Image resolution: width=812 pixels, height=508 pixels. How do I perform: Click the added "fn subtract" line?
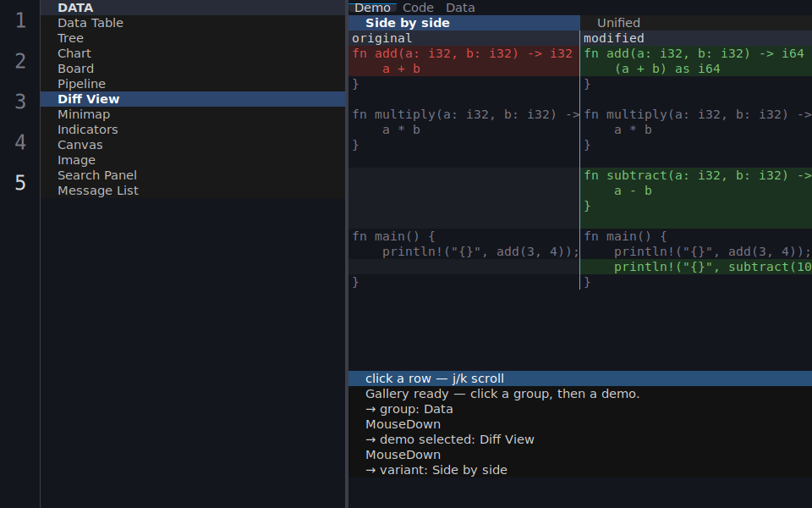point(696,175)
